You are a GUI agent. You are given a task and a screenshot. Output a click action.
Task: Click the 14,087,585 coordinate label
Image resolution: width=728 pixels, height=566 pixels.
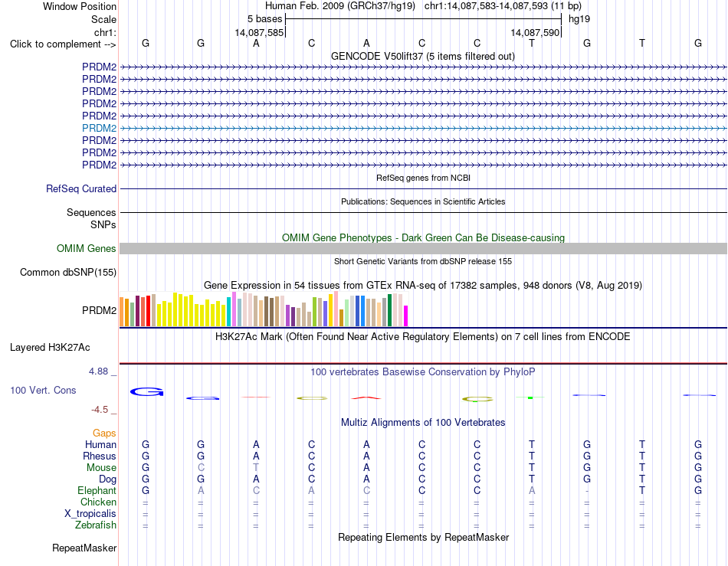(x=259, y=32)
